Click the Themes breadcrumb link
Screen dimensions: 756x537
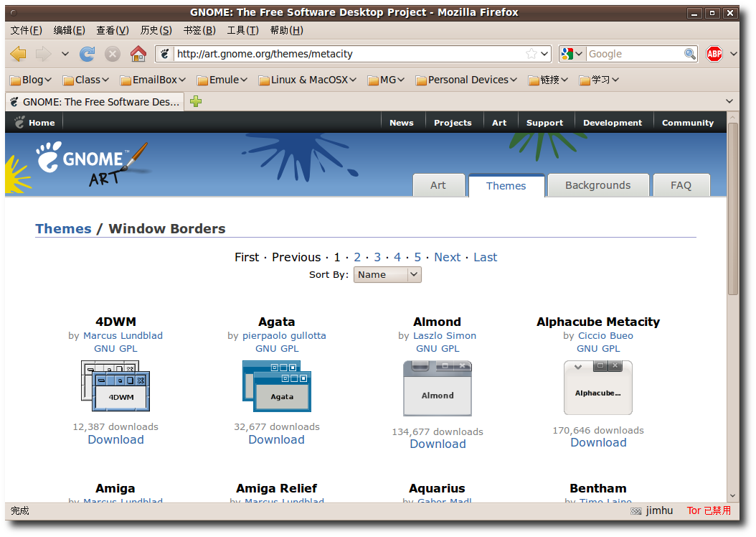click(63, 229)
